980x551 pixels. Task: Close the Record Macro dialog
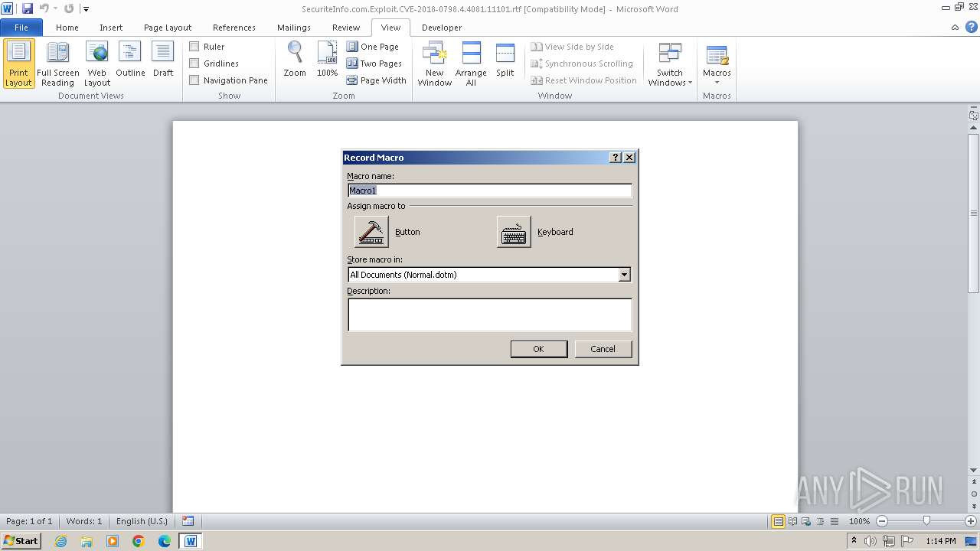(629, 157)
